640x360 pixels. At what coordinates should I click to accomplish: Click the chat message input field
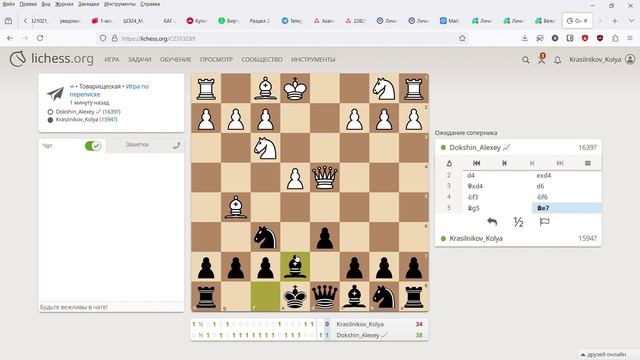[111, 307]
